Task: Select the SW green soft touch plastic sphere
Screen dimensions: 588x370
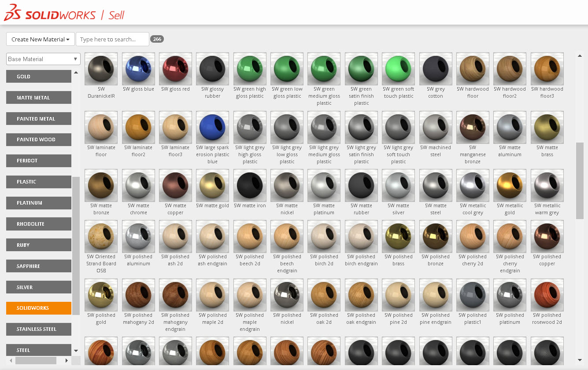Action: pos(399,69)
